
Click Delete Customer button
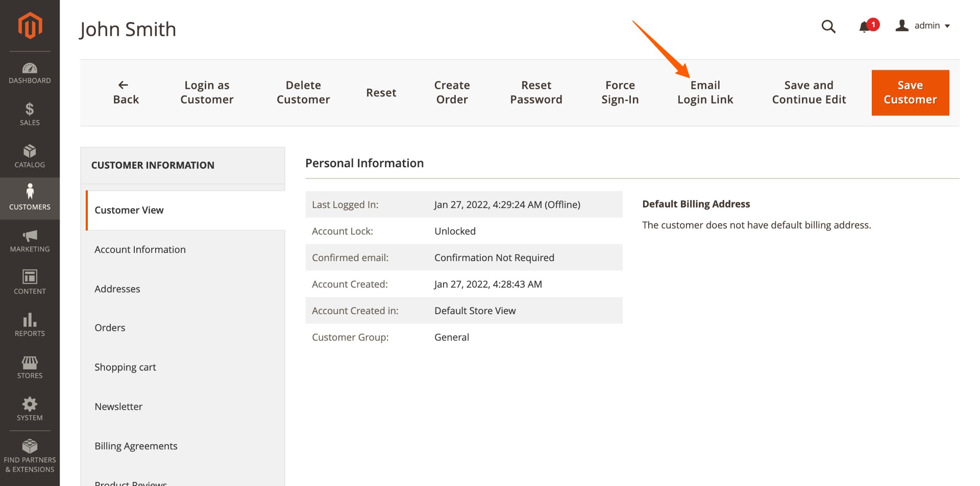tap(303, 93)
